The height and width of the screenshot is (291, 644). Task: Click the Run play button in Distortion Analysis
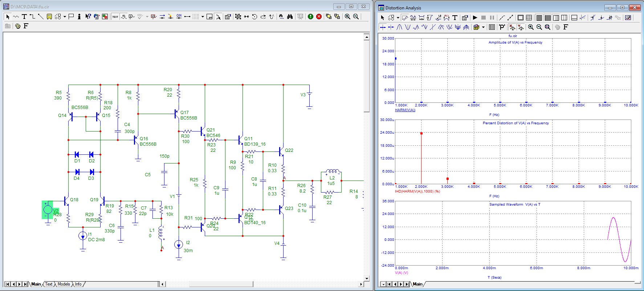[475, 17]
